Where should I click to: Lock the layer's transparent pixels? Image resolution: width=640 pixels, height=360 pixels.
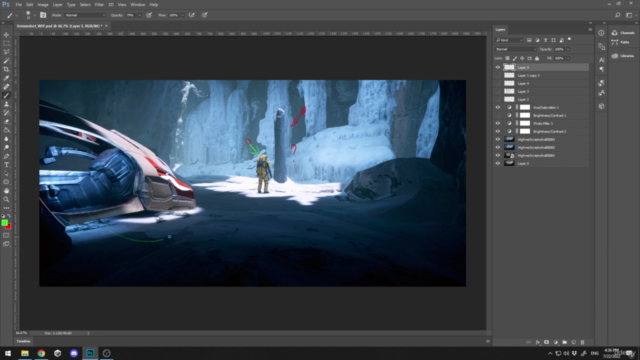507,58
